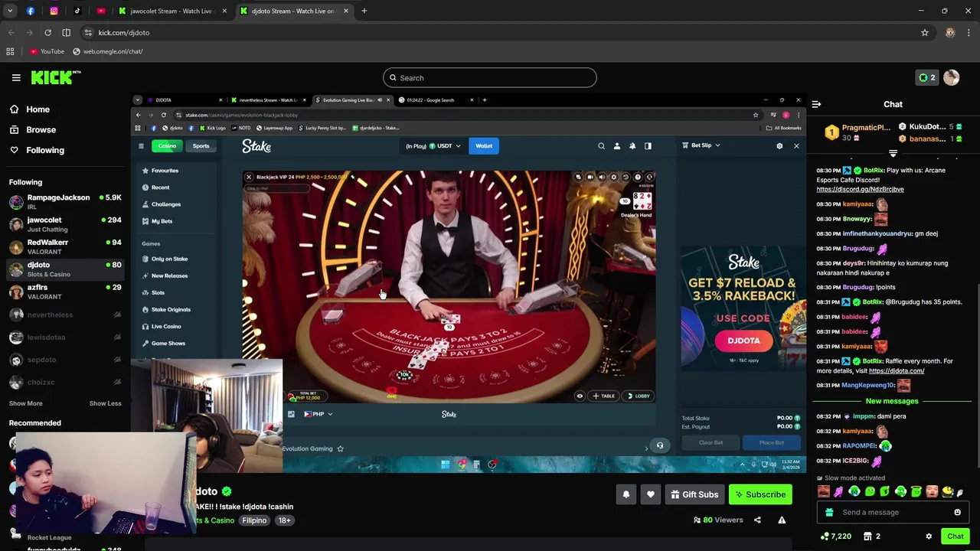Viewport: 980px width, 551px height.
Task: Open YouTube bookmark
Action: [x=47, y=51]
